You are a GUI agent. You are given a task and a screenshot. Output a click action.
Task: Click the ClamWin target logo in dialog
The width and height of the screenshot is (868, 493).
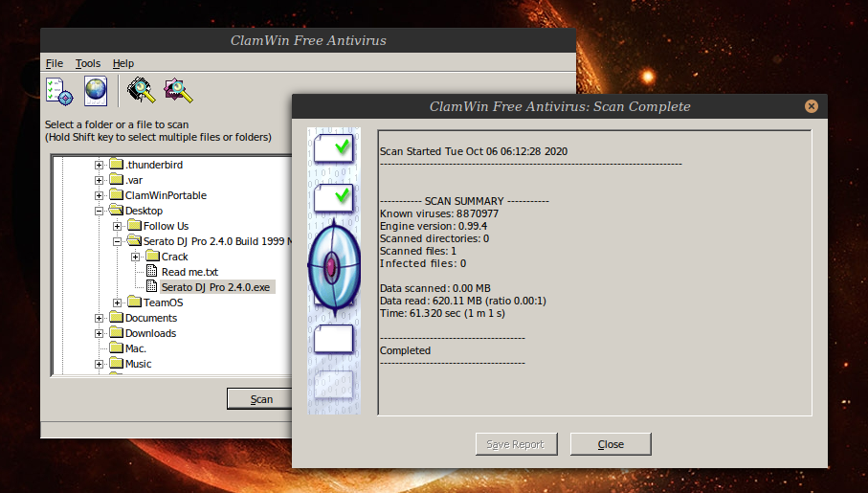tap(334, 267)
